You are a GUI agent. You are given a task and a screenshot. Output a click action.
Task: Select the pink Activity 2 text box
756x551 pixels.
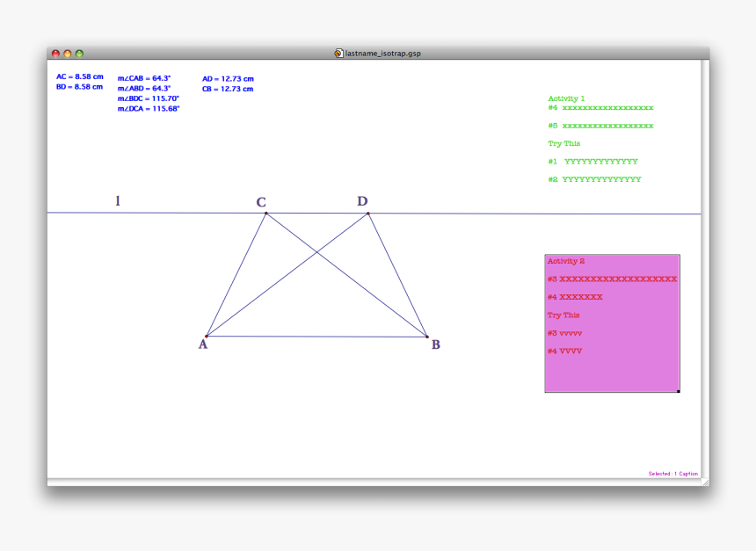[x=612, y=323]
